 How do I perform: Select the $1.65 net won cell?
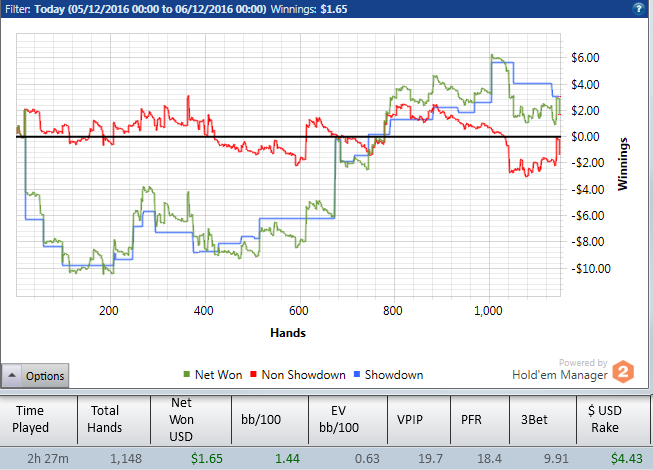[207, 458]
